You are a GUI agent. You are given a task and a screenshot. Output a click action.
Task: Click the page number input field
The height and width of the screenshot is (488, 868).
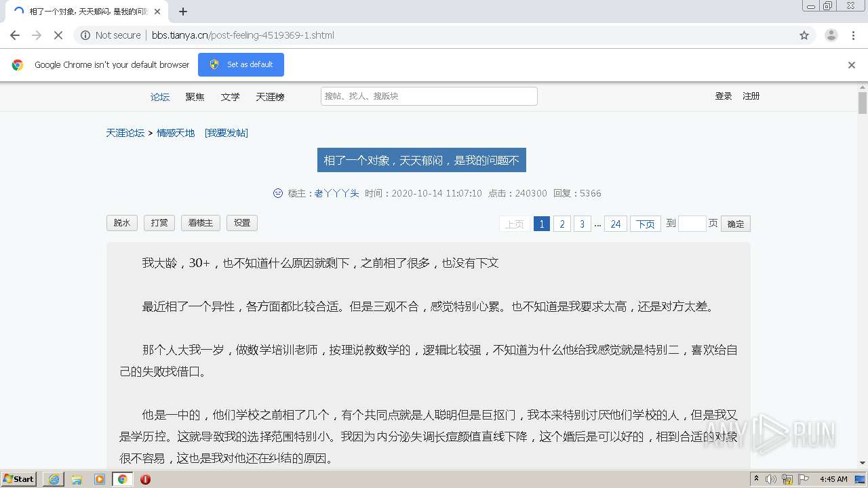(692, 224)
